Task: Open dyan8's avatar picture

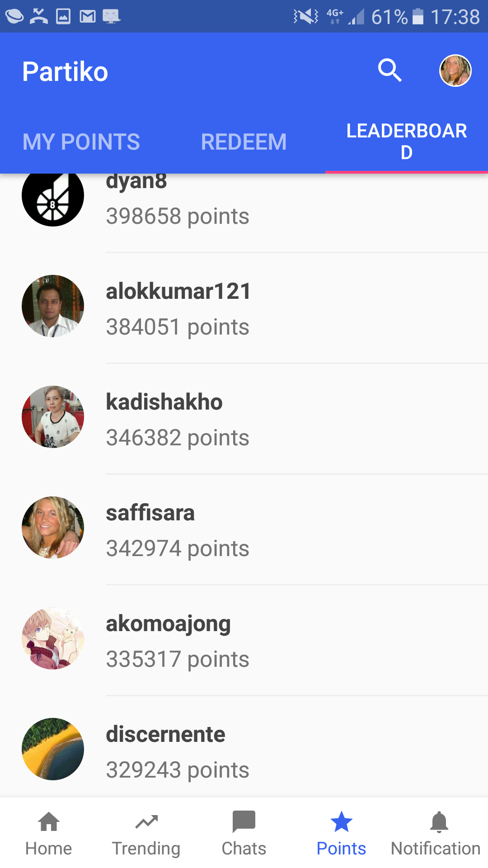Action: pyautogui.click(x=53, y=196)
